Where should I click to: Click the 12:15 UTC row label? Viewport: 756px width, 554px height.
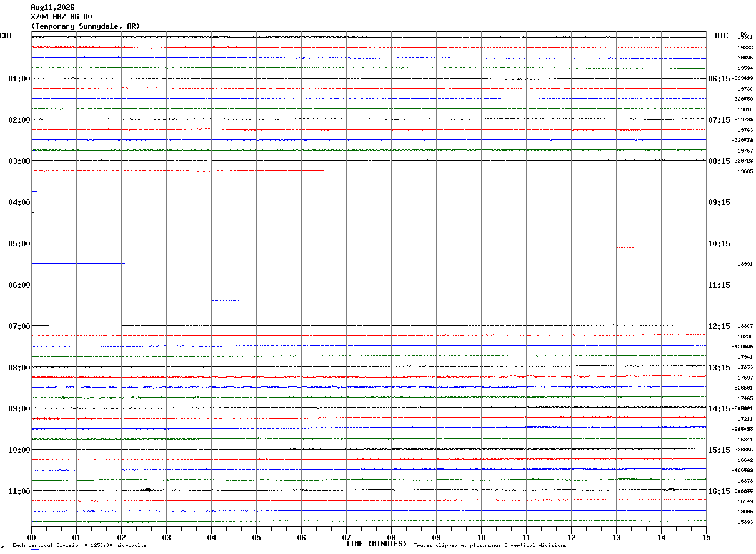click(719, 326)
